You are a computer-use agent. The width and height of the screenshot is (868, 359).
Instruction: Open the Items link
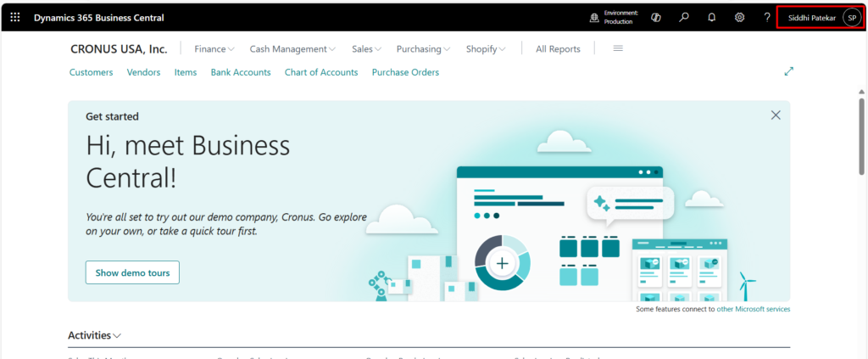186,72
